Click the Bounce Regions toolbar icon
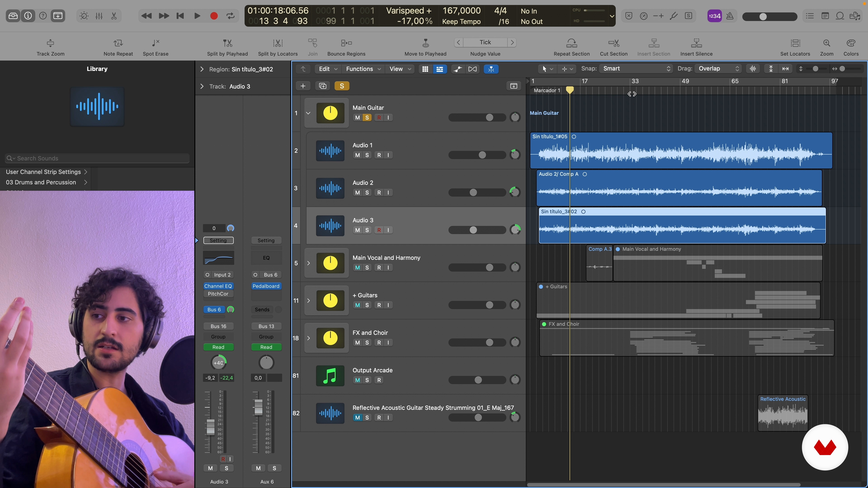The height and width of the screenshot is (488, 868). (346, 43)
